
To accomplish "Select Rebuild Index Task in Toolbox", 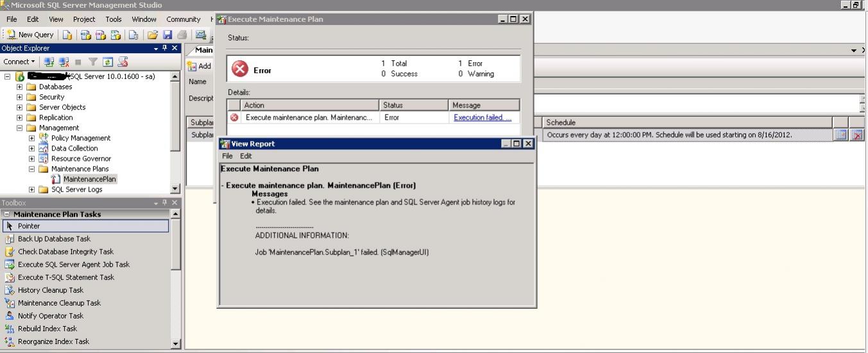I will (86, 329).
